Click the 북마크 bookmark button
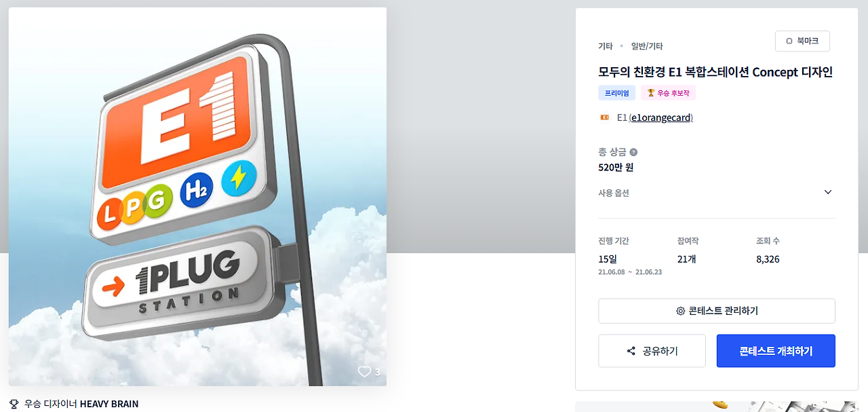This screenshot has width=868, height=412. (802, 41)
